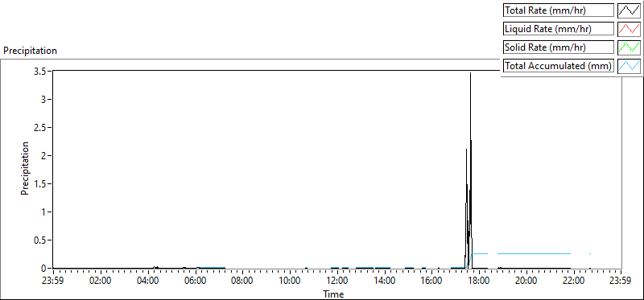
Task: Click the 14:00 x-axis label
Action: coord(385,282)
